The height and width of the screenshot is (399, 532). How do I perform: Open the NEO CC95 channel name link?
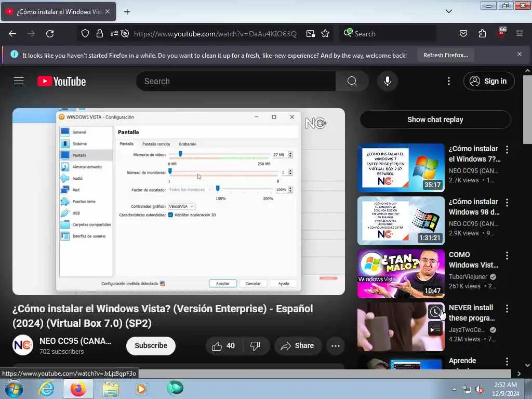75,341
